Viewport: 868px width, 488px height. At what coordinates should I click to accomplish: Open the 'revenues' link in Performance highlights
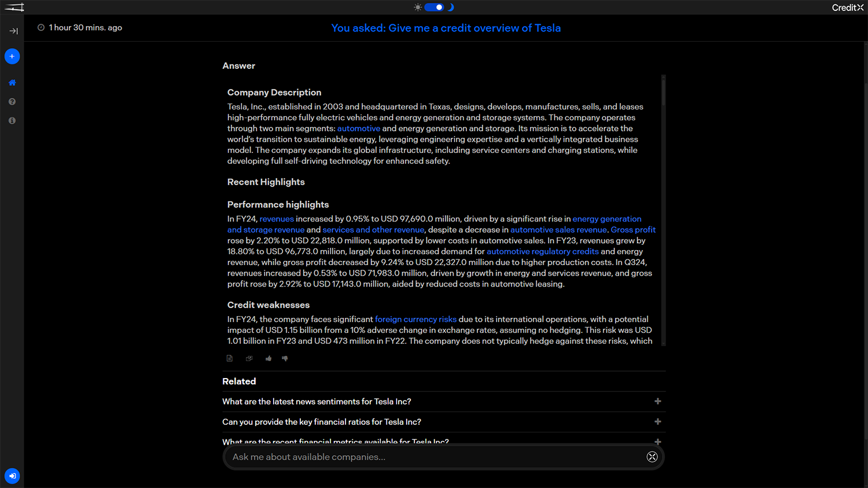coord(277,219)
